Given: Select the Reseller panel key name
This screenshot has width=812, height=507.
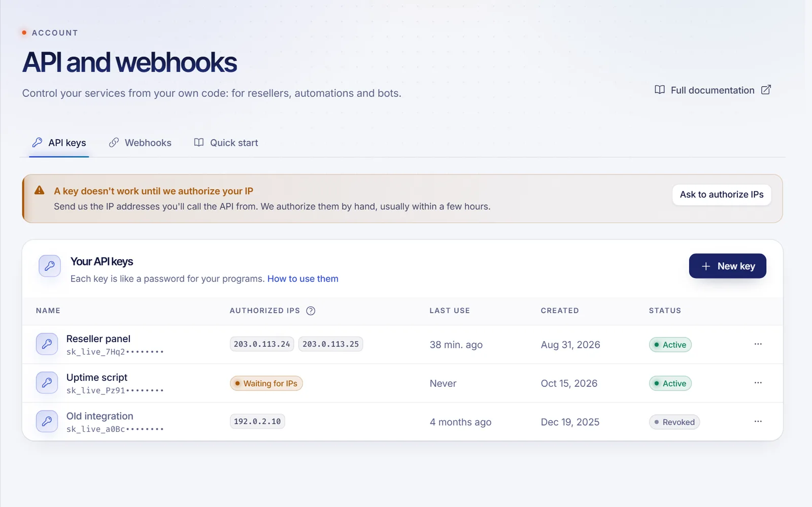Looking at the screenshot, I should [98, 339].
